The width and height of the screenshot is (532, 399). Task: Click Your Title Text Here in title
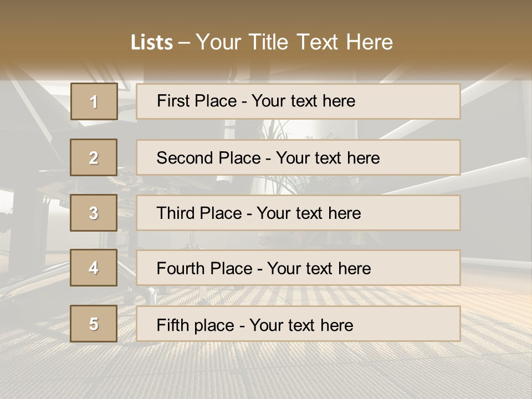click(x=294, y=42)
